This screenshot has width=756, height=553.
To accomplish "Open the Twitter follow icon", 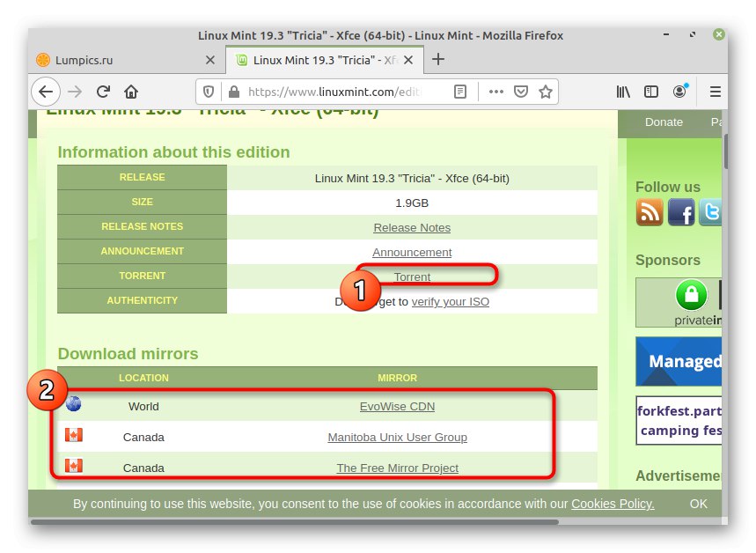I will point(710,212).
